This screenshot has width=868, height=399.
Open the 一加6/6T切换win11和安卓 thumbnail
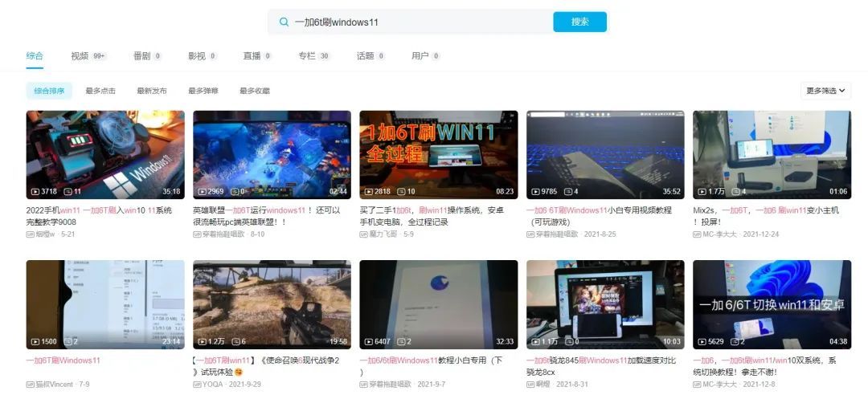tap(772, 304)
